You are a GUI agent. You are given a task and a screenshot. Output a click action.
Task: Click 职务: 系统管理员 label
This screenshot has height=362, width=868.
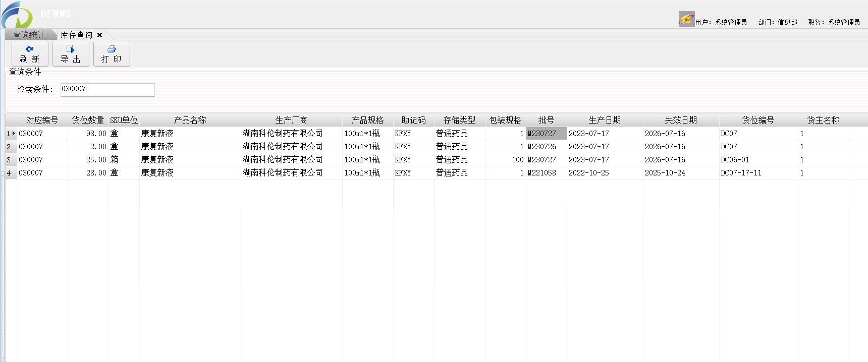tap(834, 22)
